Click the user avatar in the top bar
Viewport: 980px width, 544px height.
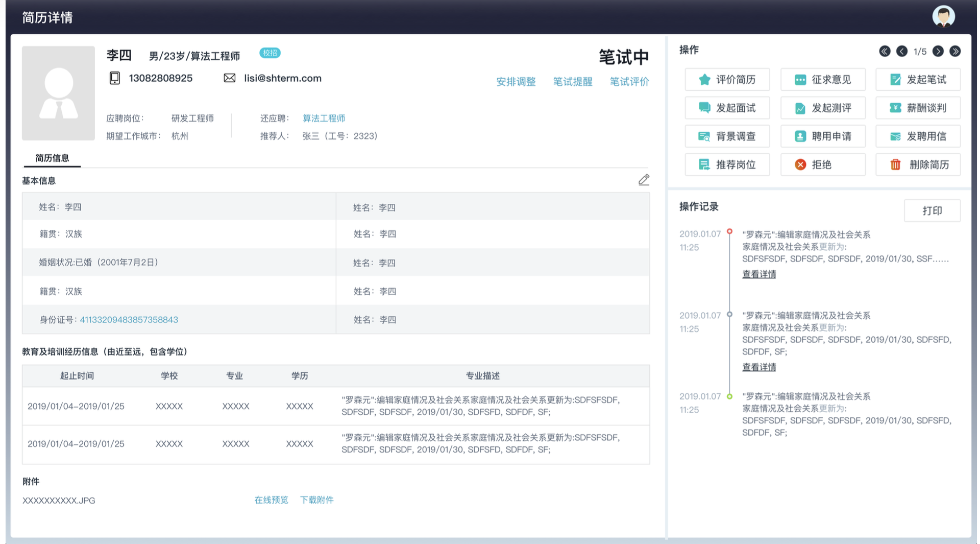tap(943, 16)
